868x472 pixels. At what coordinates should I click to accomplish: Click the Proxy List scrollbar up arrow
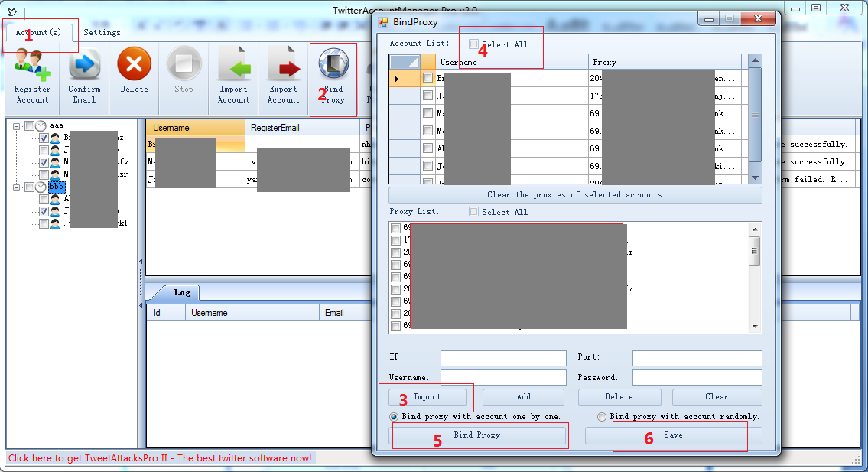755,229
